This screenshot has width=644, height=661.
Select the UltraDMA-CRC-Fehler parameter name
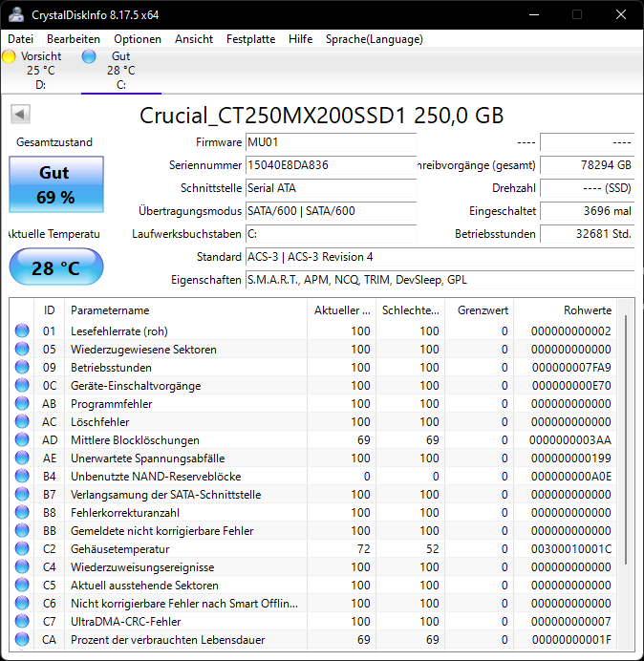[x=126, y=622]
